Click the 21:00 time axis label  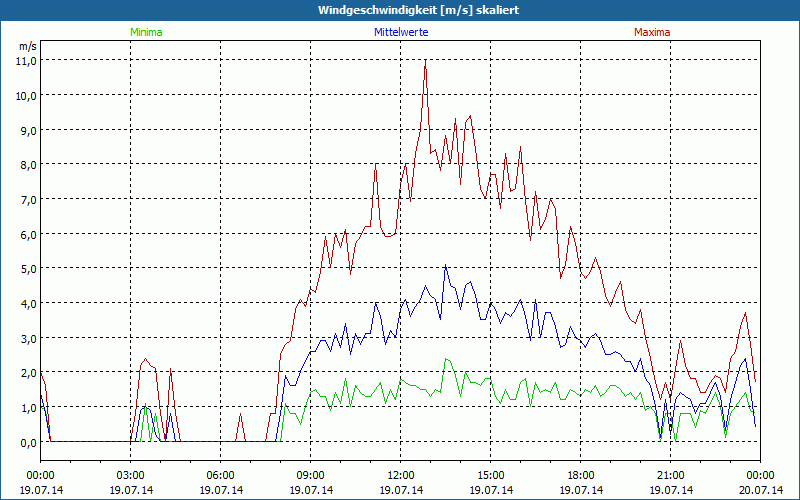670,476
